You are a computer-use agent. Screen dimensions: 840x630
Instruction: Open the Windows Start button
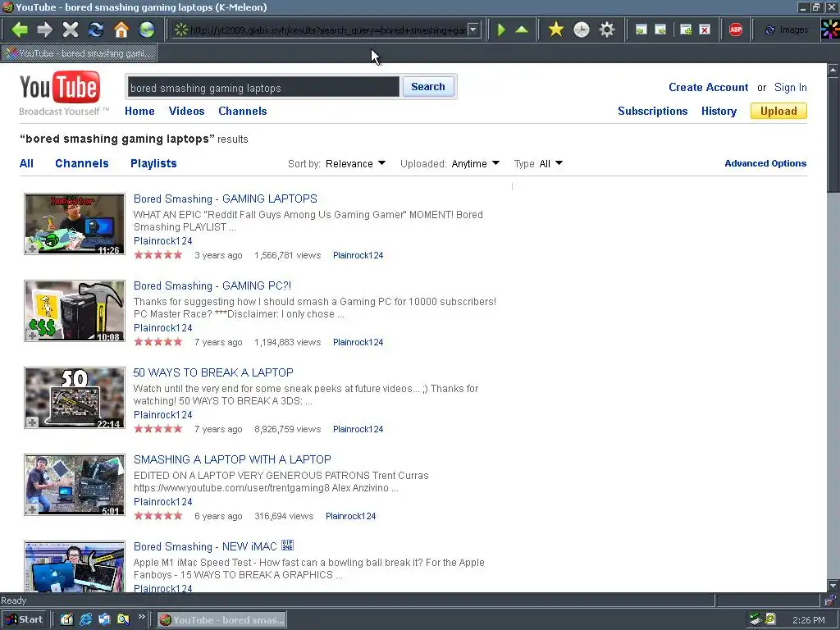coord(24,620)
